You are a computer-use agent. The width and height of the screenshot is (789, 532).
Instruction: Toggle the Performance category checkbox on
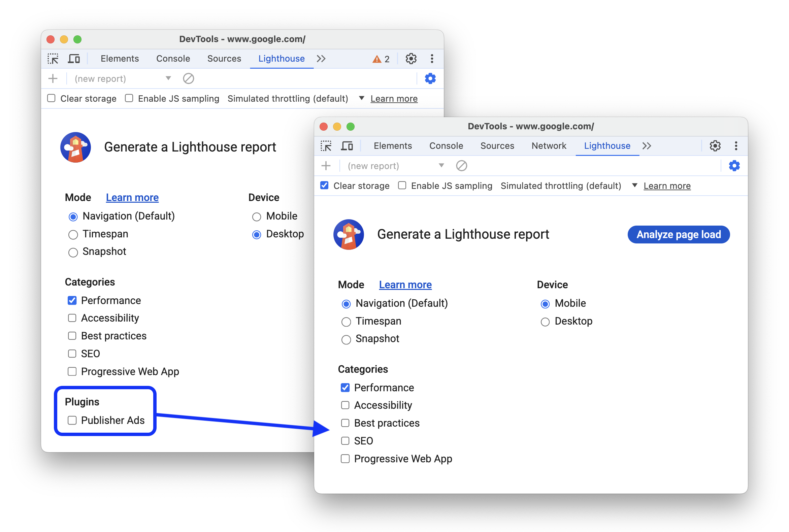(345, 388)
